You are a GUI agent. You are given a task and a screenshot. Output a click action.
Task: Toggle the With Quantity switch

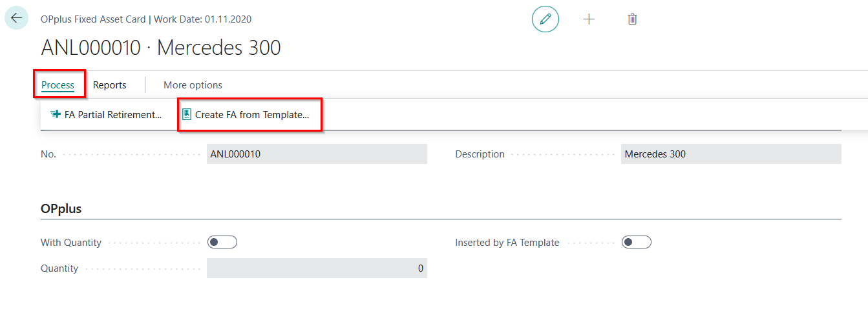[222, 243]
